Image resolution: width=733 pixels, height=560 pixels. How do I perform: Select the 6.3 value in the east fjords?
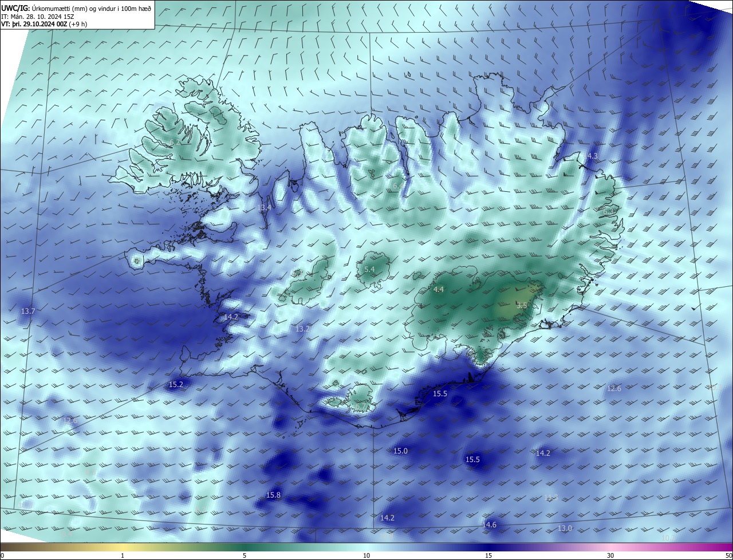point(608,211)
